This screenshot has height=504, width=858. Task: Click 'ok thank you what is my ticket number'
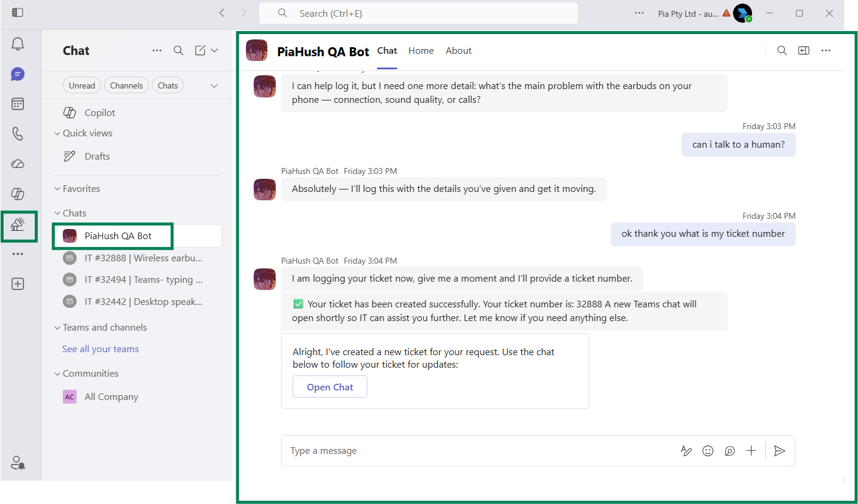(x=703, y=234)
